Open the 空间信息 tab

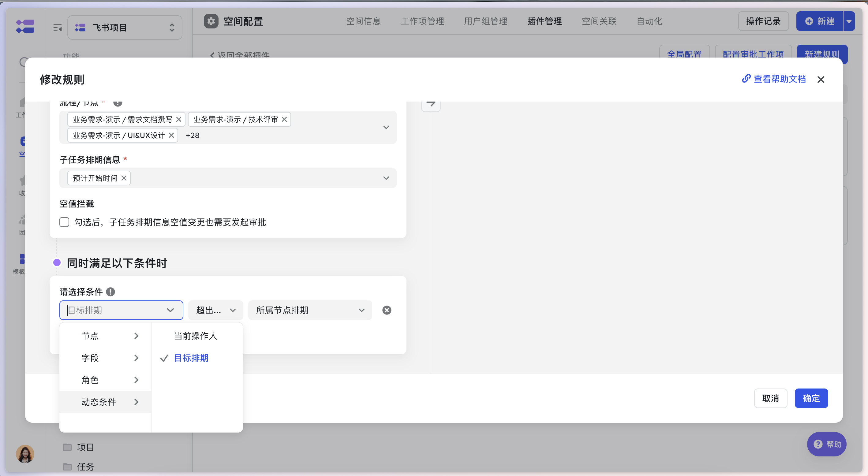tap(363, 21)
